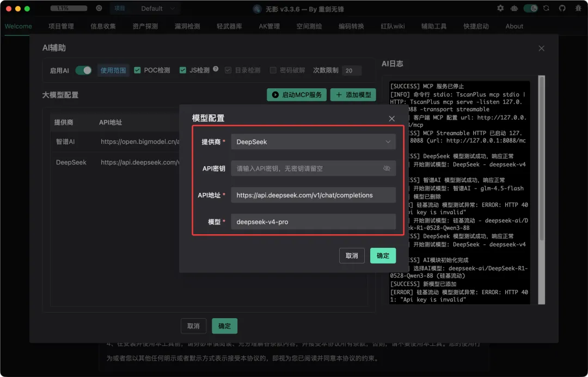The height and width of the screenshot is (377, 588).
Task: Click the play icon on 启动MCP服务
Action: click(275, 95)
